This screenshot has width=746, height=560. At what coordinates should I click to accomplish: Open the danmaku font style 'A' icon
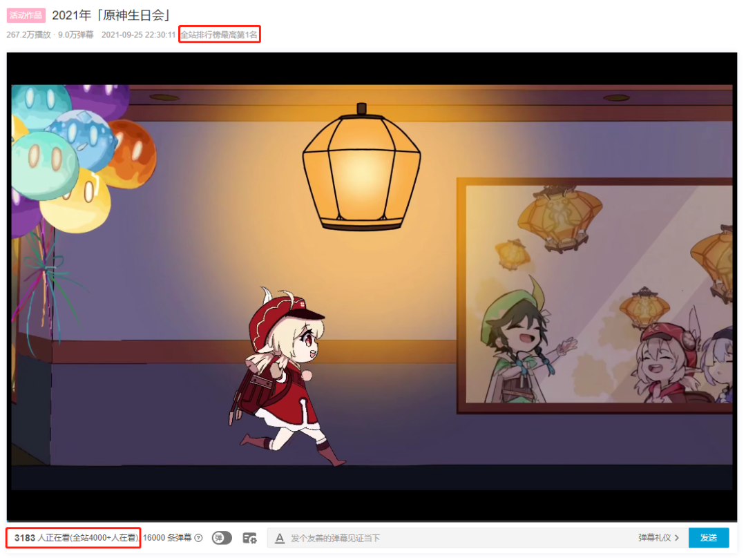[280, 538]
